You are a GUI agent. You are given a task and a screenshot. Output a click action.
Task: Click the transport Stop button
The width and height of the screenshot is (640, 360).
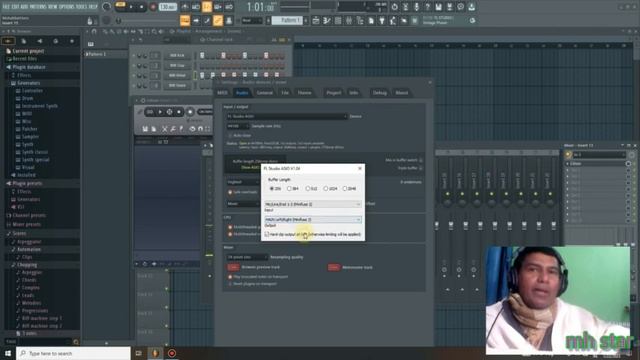142,7
